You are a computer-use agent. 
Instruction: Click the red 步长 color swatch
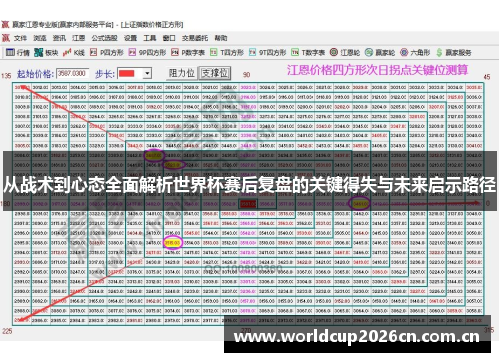(x=127, y=73)
